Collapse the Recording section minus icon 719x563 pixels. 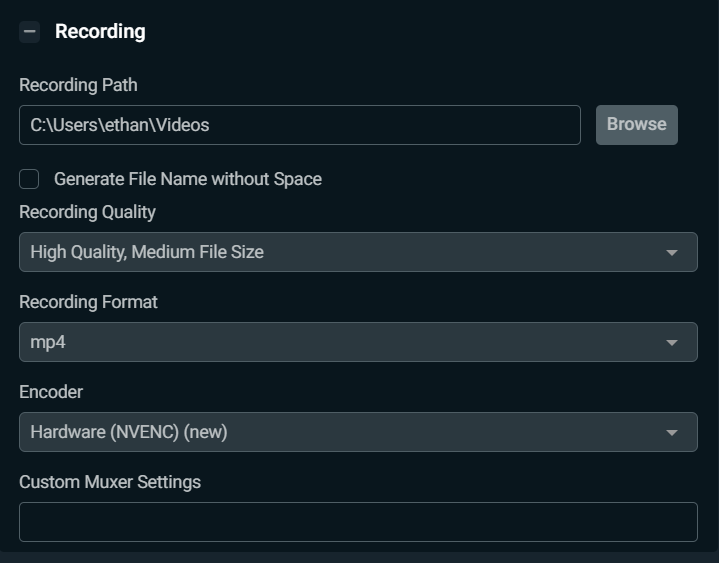[x=29, y=32]
